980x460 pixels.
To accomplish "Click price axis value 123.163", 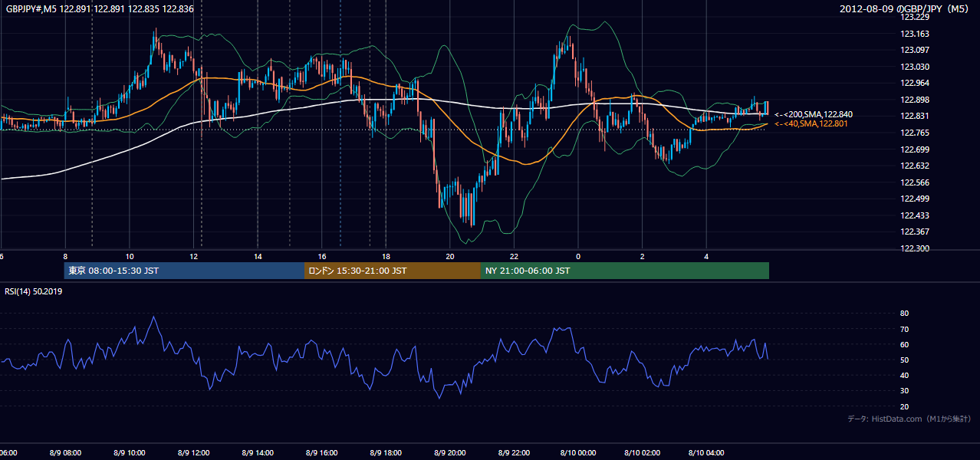I will (x=916, y=34).
